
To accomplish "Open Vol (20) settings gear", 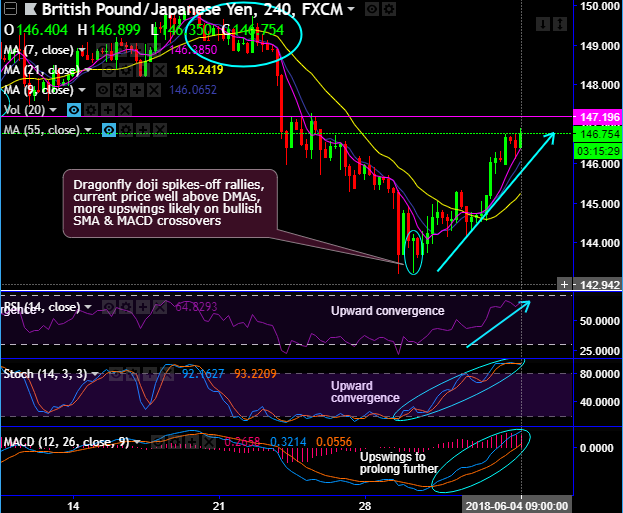I will click(x=91, y=110).
